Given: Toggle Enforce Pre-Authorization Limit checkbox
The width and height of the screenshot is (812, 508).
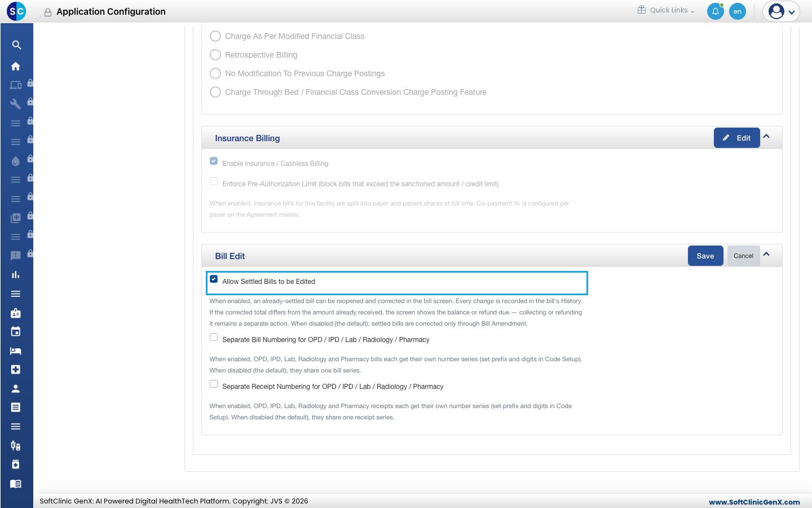Looking at the screenshot, I should [x=214, y=181].
